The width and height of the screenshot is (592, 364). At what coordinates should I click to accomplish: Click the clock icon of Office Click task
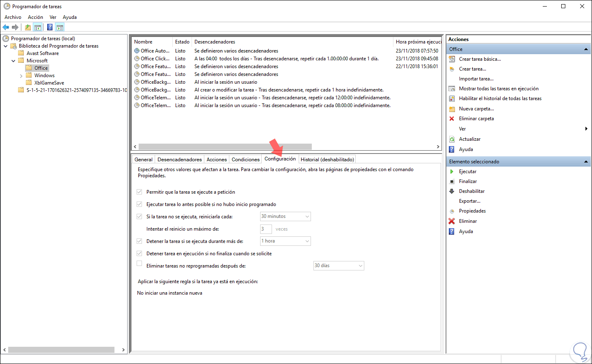tap(137, 59)
